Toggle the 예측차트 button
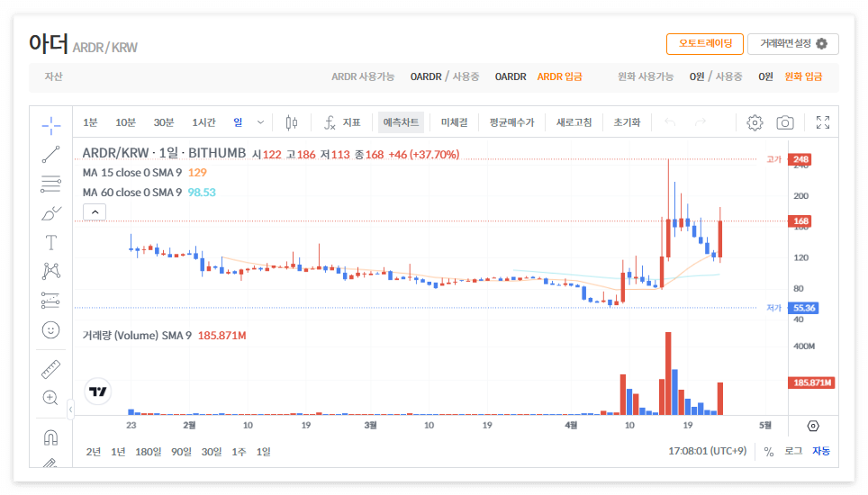The image size is (868, 495). point(401,122)
